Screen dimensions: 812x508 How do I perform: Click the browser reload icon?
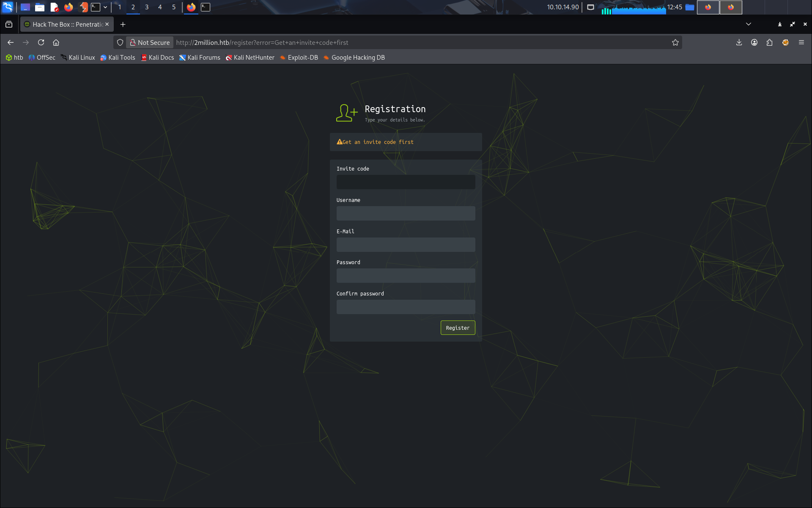tap(41, 42)
